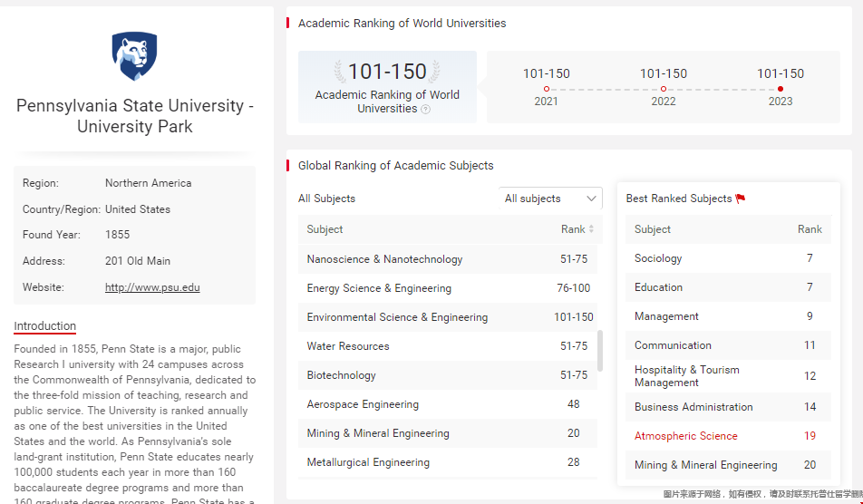
Task: Open the All subjects dropdown
Action: (x=550, y=199)
